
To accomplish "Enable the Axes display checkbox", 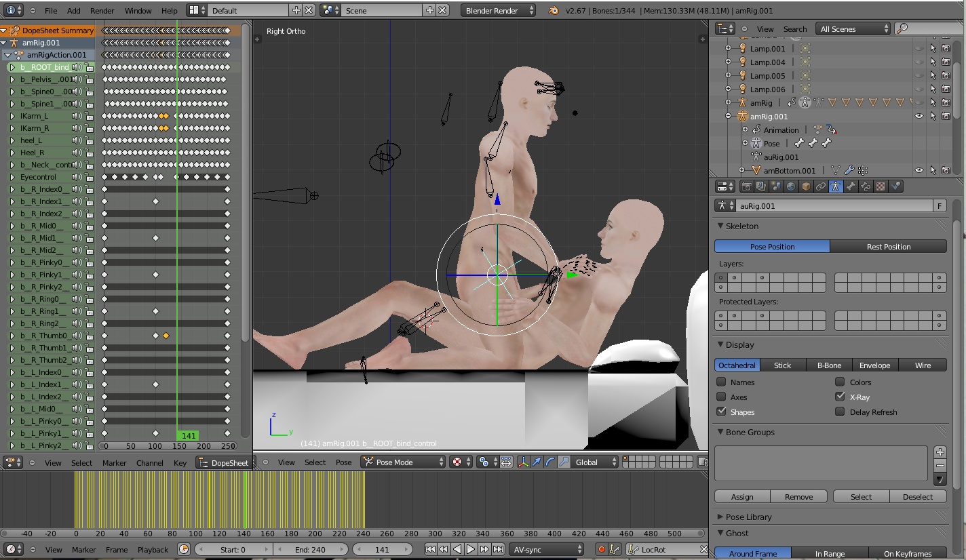I will click(721, 397).
